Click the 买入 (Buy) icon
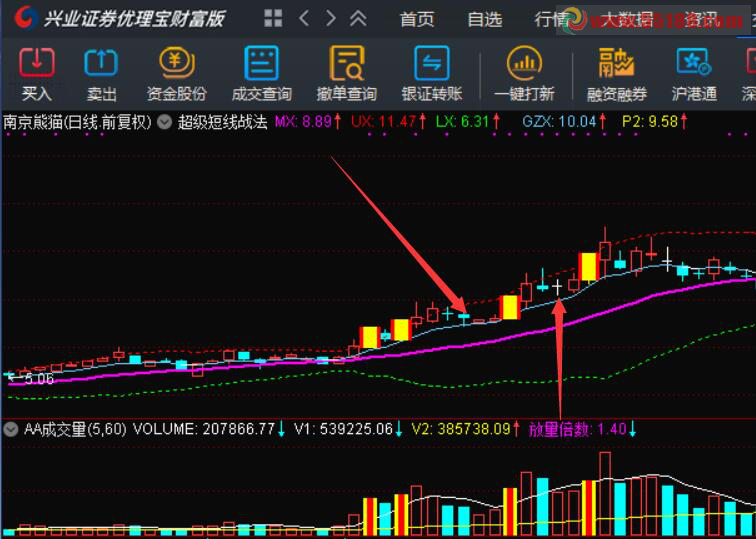This screenshot has height=539, width=756. [x=37, y=73]
